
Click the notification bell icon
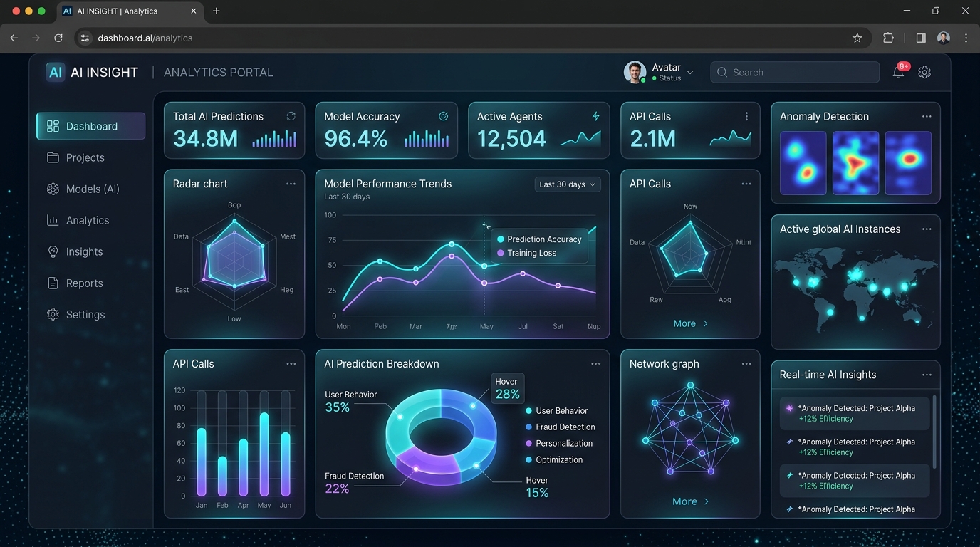click(x=899, y=72)
